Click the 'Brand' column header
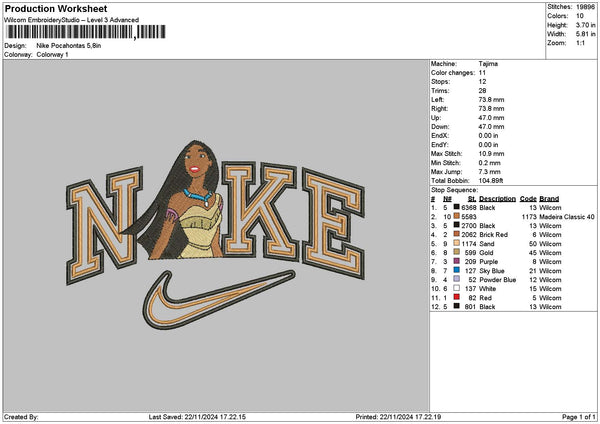 coord(549,199)
